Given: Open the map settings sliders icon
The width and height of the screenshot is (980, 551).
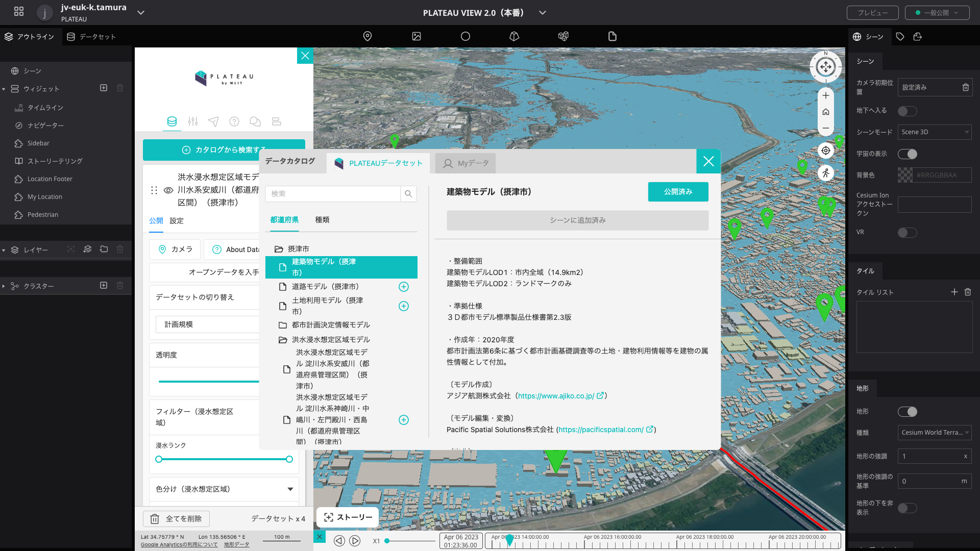Looking at the screenshot, I should 192,121.
